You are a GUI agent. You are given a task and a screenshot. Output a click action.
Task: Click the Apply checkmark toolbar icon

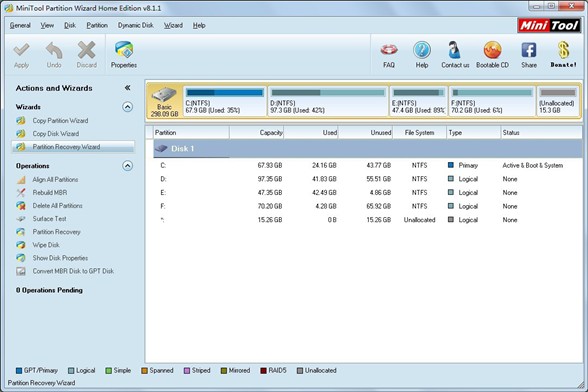pyautogui.click(x=21, y=50)
